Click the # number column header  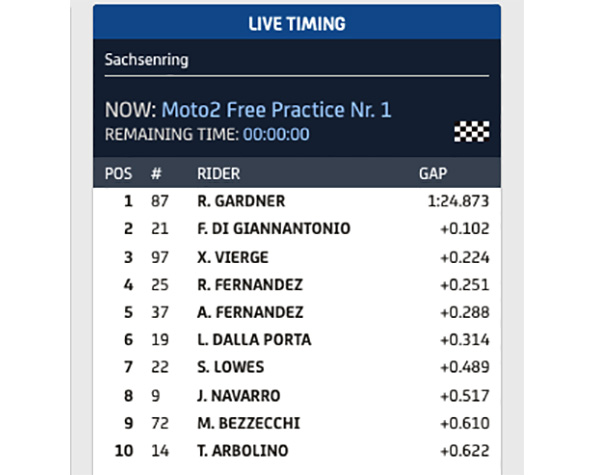156,174
